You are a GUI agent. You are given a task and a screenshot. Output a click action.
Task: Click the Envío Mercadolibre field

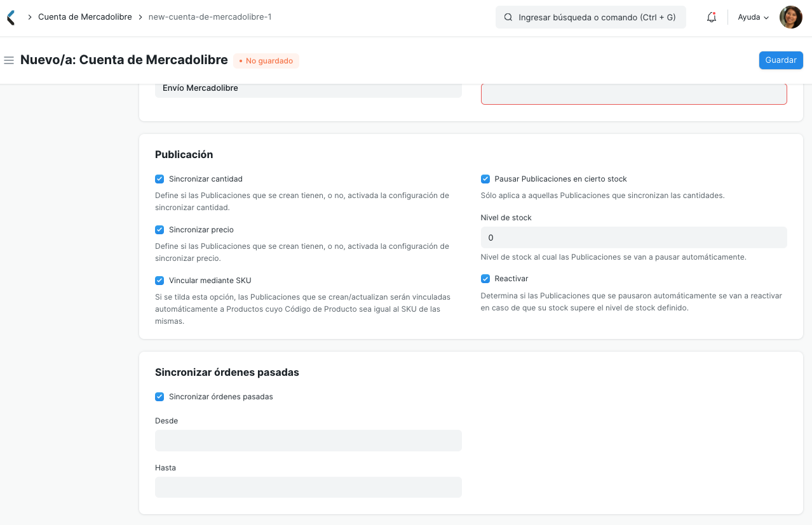(x=308, y=90)
